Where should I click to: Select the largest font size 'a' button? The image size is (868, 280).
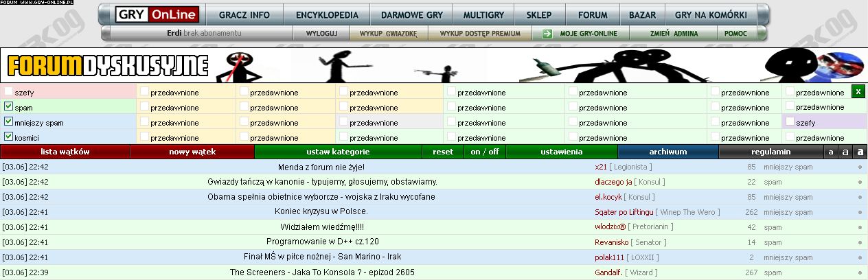click(x=860, y=152)
